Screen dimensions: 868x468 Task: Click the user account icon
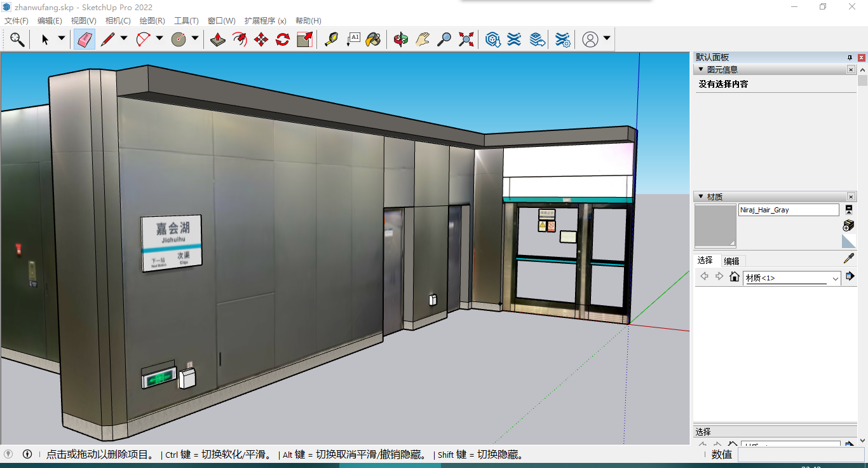[x=590, y=39]
